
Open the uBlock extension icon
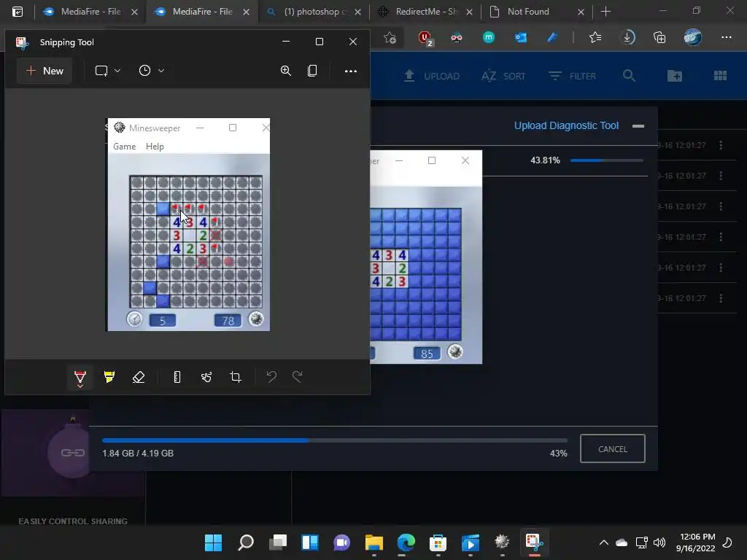425,38
